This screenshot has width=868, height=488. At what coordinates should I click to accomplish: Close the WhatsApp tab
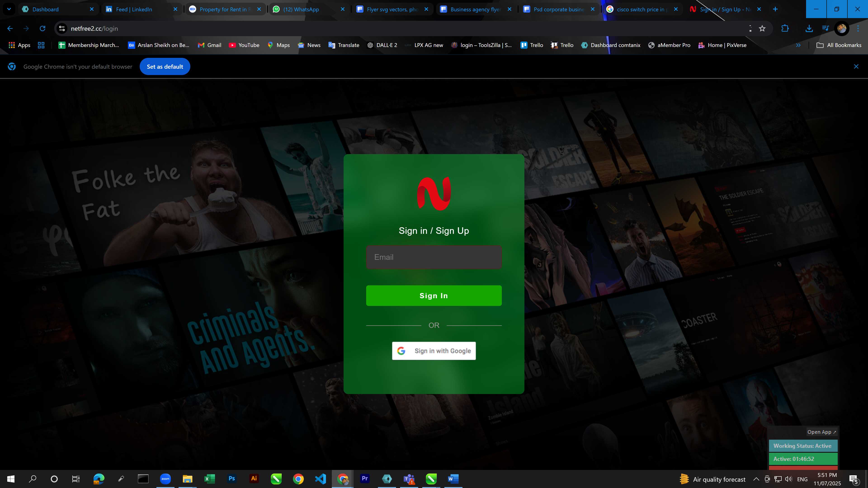(343, 9)
